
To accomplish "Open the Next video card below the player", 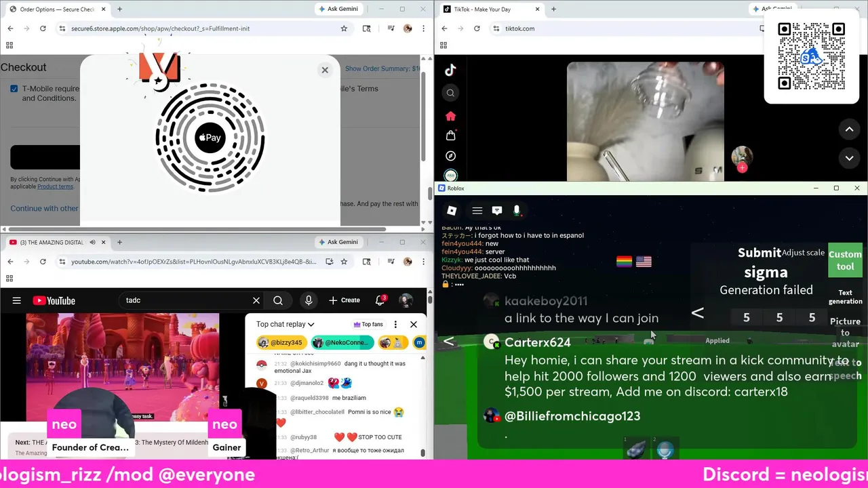I will pos(122,447).
